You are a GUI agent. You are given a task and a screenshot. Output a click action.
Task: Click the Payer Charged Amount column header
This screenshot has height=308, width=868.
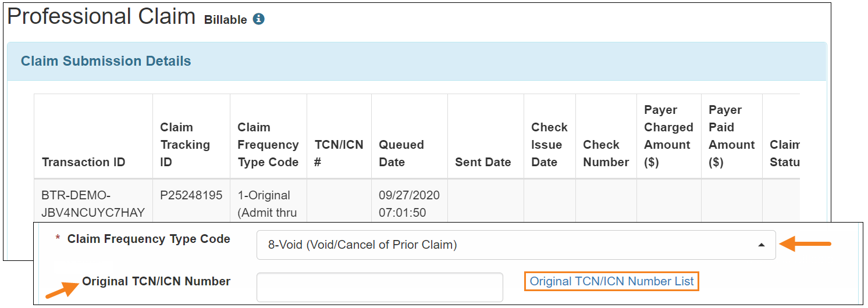click(669, 137)
